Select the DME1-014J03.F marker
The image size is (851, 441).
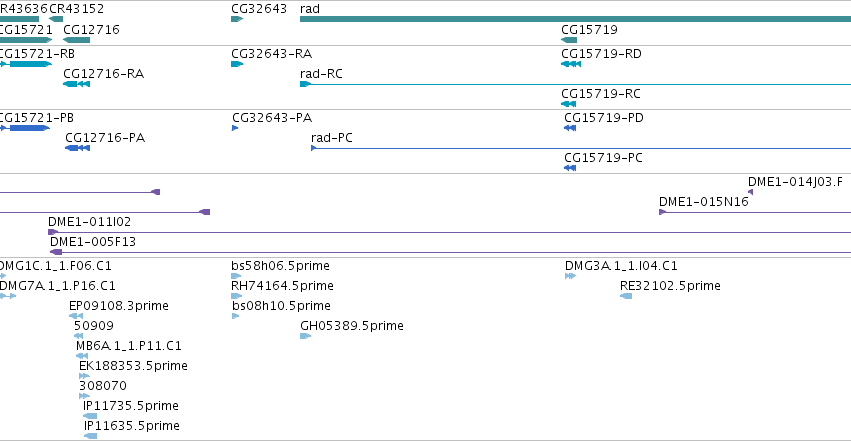[751, 192]
